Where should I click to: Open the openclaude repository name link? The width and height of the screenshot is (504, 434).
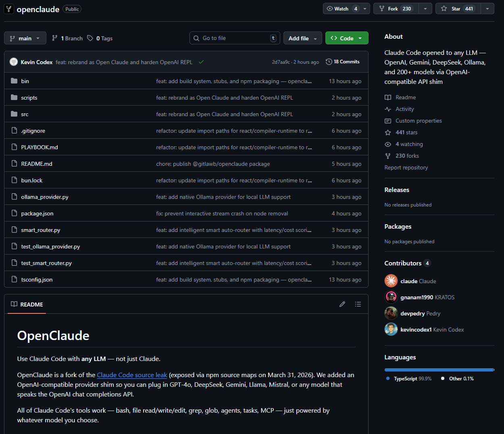click(38, 9)
